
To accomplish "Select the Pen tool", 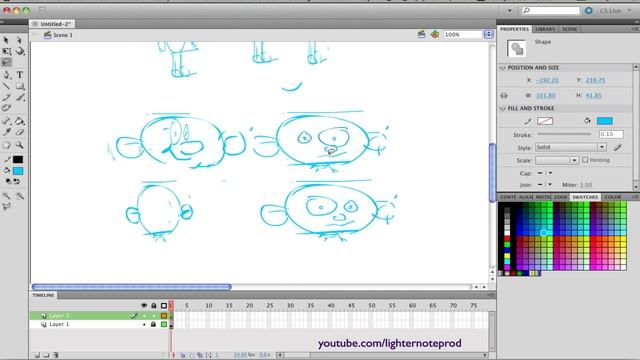I will (x=7, y=75).
